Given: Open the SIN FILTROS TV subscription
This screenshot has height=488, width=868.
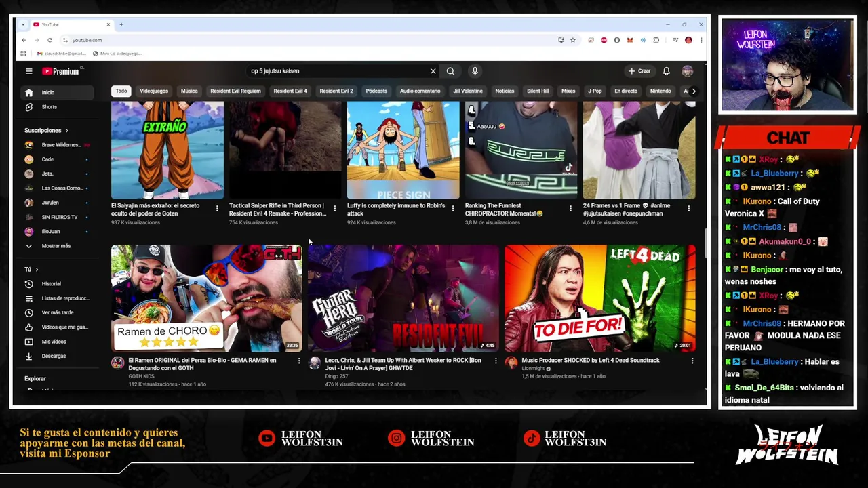Looking at the screenshot, I should tap(57, 217).
